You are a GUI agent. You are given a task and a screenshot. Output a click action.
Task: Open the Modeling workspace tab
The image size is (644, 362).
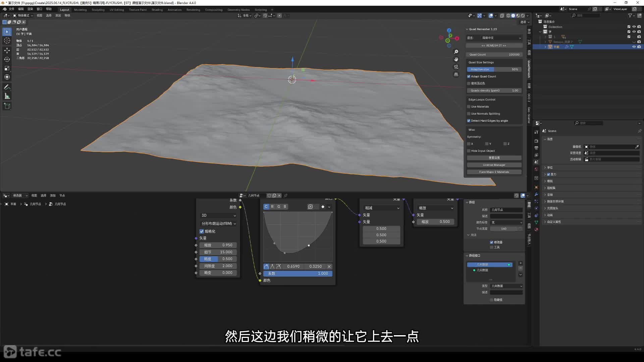pos(80,10)
